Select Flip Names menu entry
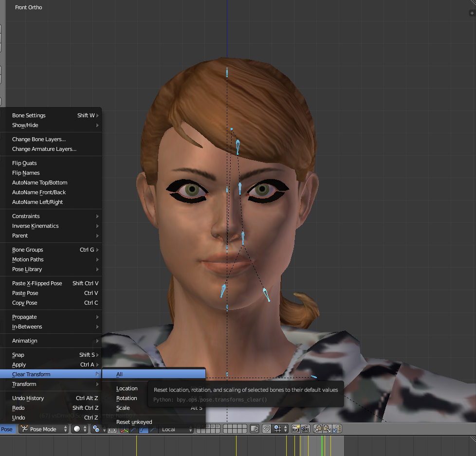This screenshot has height=456, width=476. point(51,173)
